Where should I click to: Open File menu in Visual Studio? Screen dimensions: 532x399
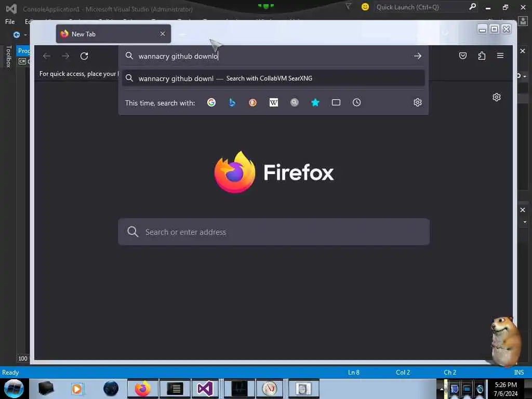click(x=10, y=22)
